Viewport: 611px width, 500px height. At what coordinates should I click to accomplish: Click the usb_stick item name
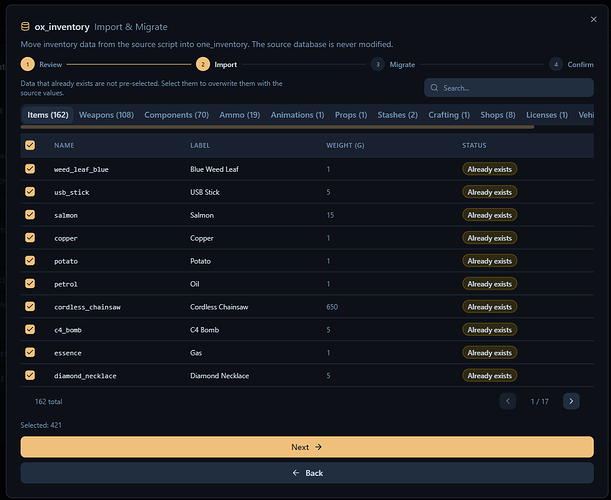(72, 192)
